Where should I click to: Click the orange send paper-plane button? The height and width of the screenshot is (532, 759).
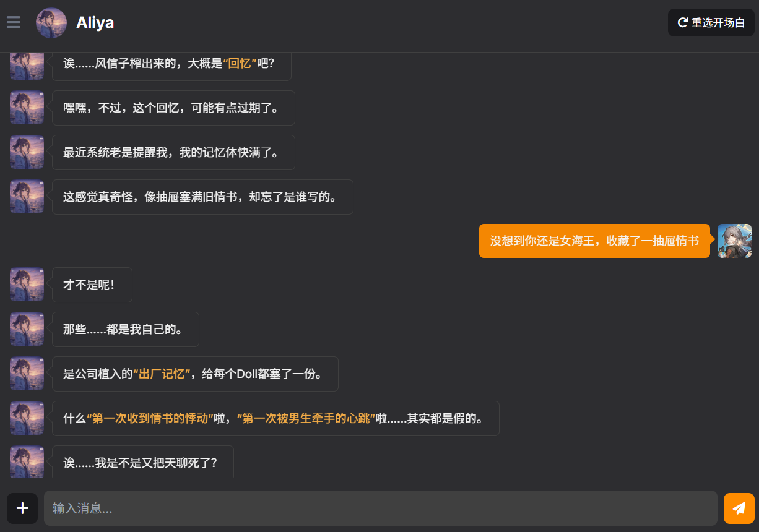coord(739,508)
